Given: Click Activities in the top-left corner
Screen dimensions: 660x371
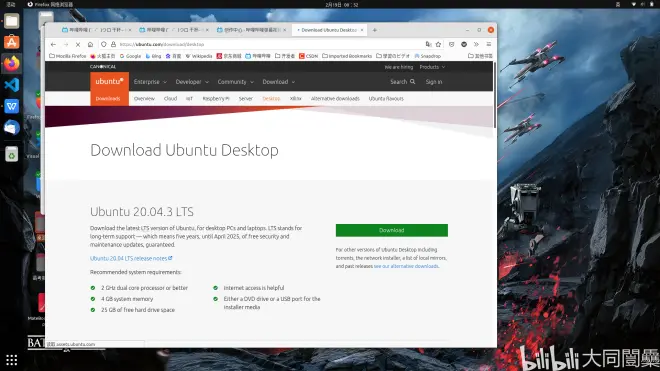Looking at the screenshot, I should point(11,4).
